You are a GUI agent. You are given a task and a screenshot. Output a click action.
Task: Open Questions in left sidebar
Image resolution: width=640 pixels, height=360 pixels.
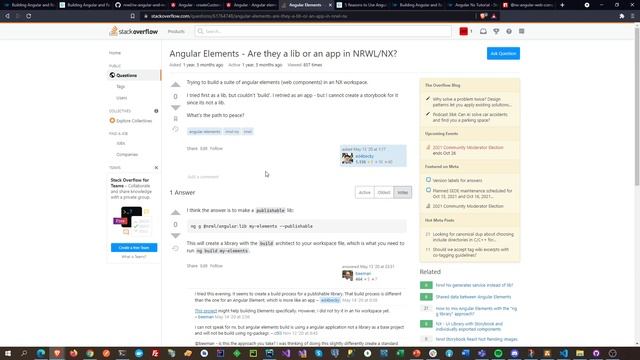click(x=135, y=76)
